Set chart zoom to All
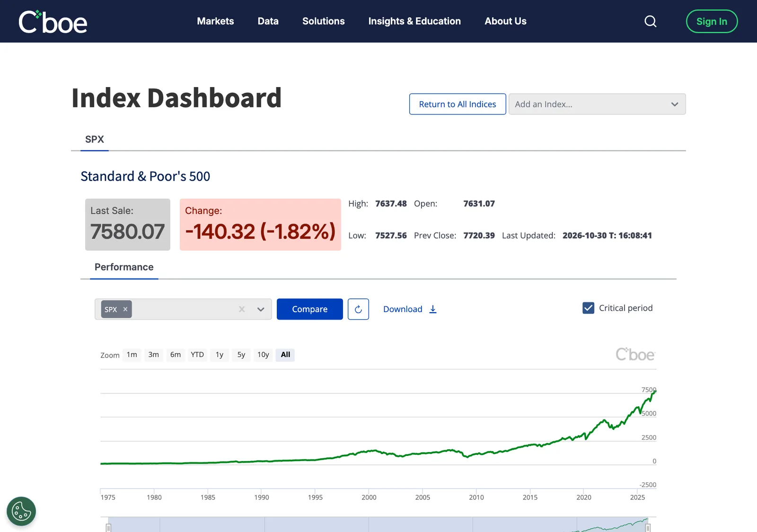Image resolution: width=757 pixels, height=532 pixels. tap(285, 355)
